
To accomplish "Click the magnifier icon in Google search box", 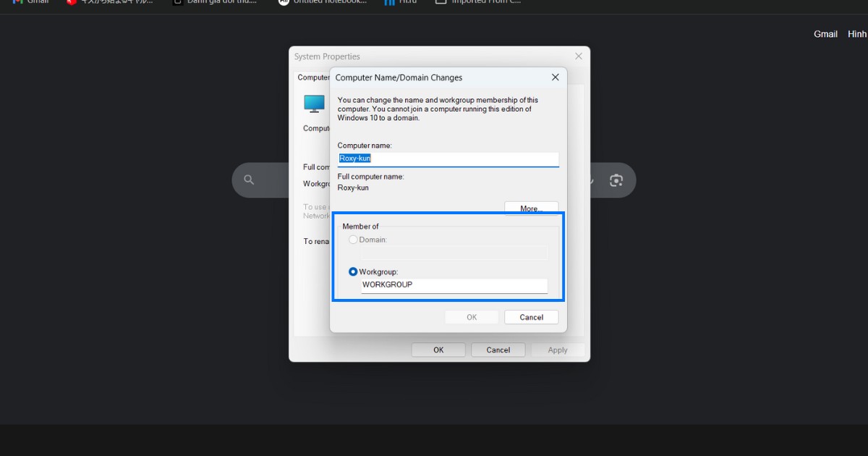I will (249, 180).
